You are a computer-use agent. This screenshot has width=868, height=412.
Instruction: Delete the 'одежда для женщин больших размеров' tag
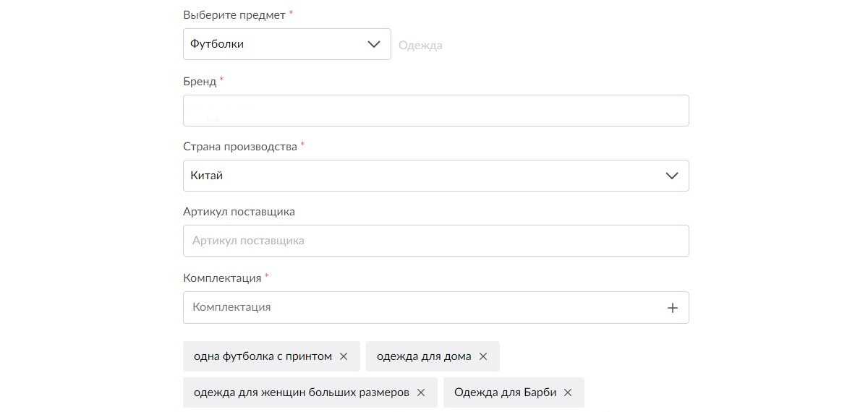(x=421, y=392)
